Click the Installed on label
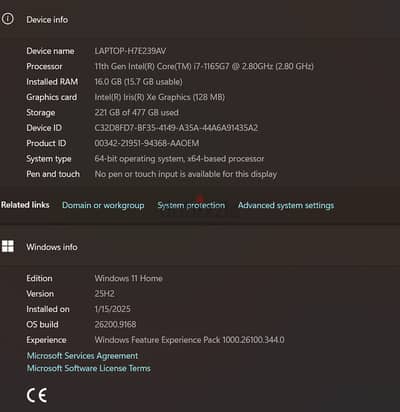Viewport: 400px width, 412px height. (x=48, y=309)
